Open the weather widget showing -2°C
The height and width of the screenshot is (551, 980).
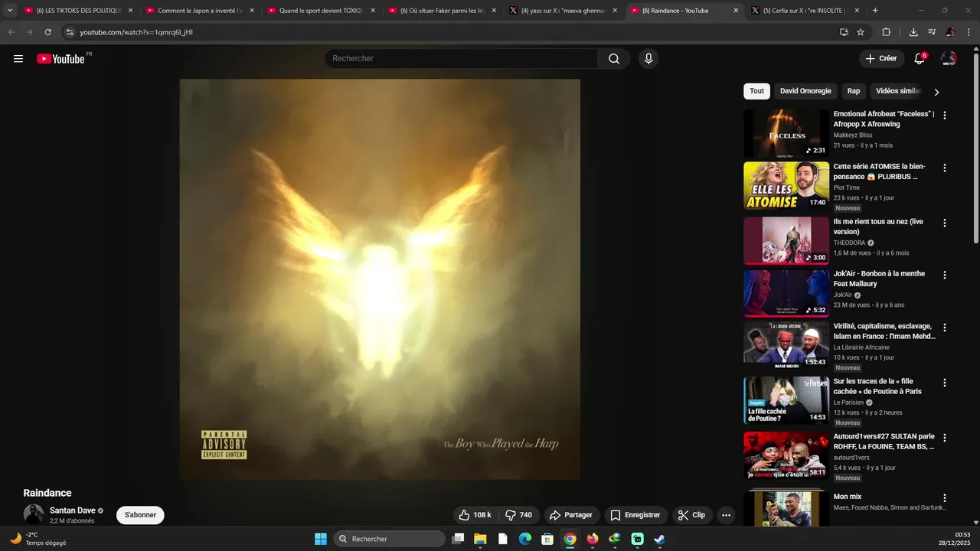(38, 539)
